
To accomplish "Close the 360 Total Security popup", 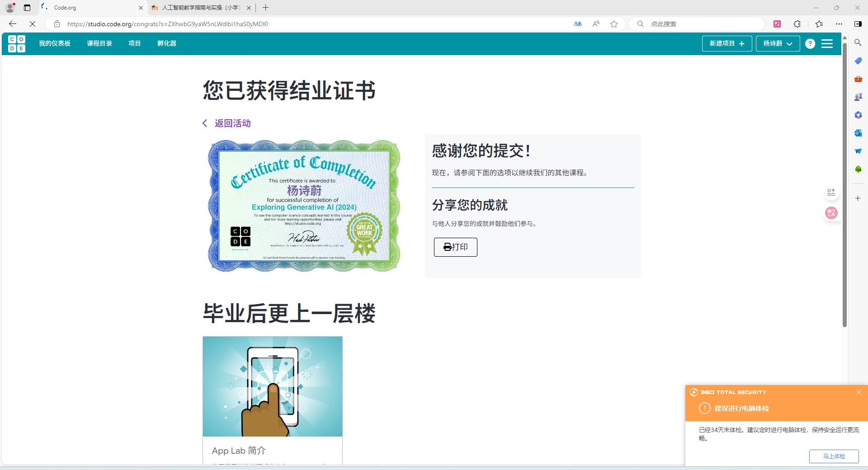I will [859, 392].
